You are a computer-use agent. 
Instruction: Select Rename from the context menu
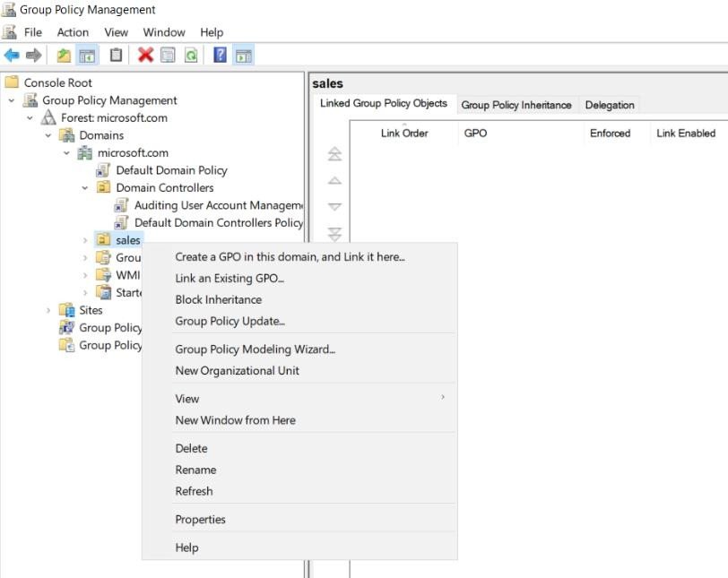tap(299, 470)
